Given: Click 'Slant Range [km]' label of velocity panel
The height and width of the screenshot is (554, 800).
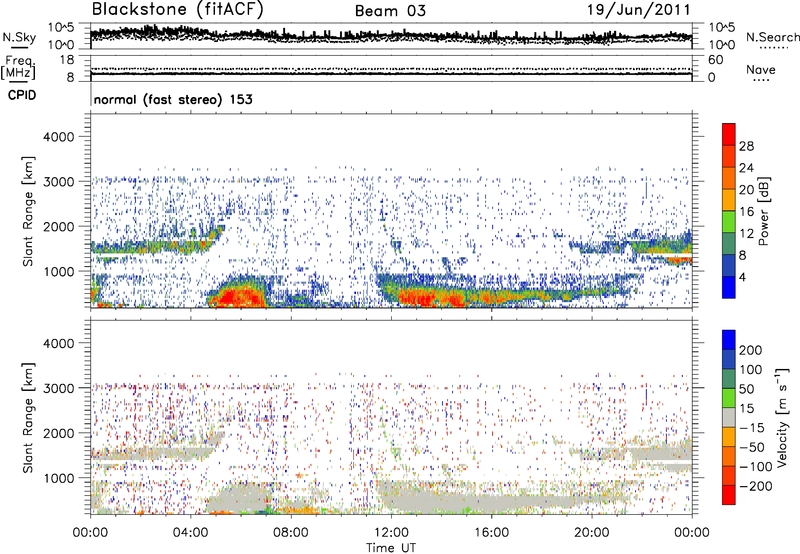Looking at the screenshot, I should pyautogui.click(x=28, y=417).
